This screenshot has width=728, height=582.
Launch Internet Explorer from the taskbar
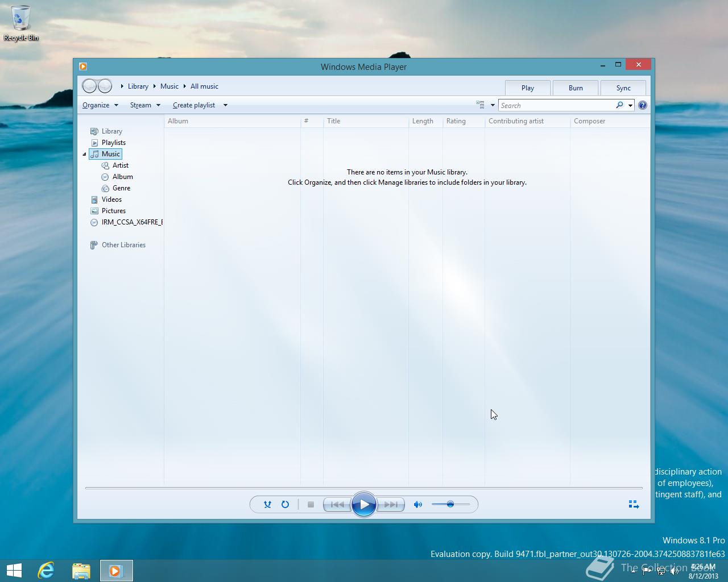pos(46,571)
